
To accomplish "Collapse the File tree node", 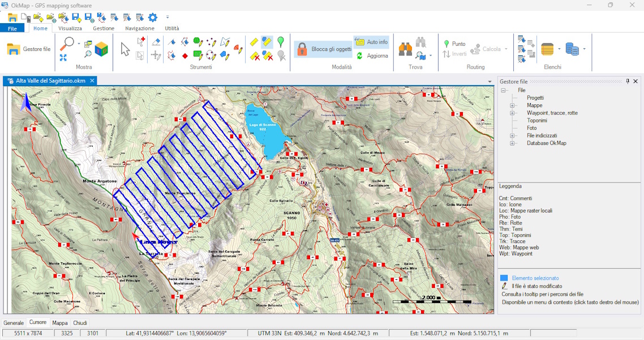I will coord(503,91).
